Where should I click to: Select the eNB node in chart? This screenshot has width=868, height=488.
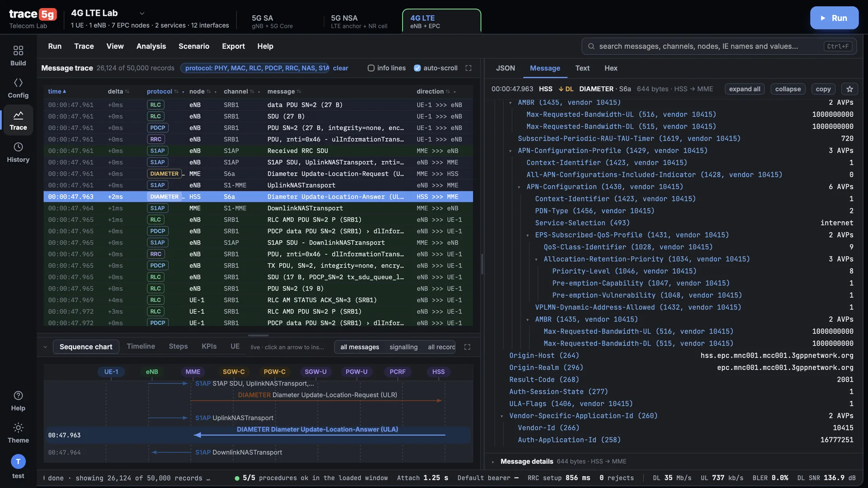152,372
